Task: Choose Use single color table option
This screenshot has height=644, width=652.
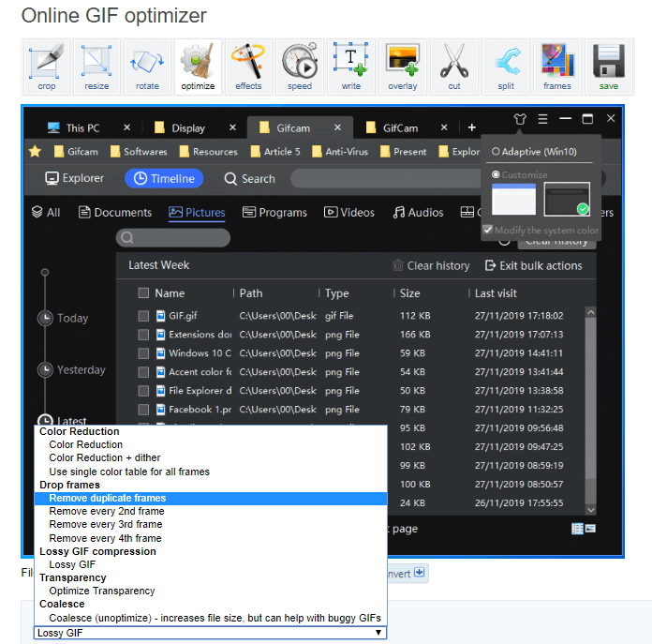Action: click(x=129, y=472)
